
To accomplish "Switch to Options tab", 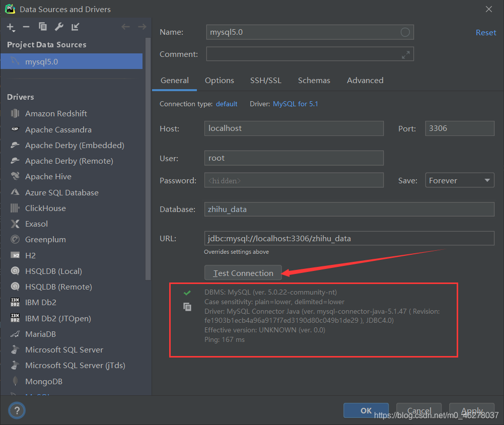I will coord(220,81).
